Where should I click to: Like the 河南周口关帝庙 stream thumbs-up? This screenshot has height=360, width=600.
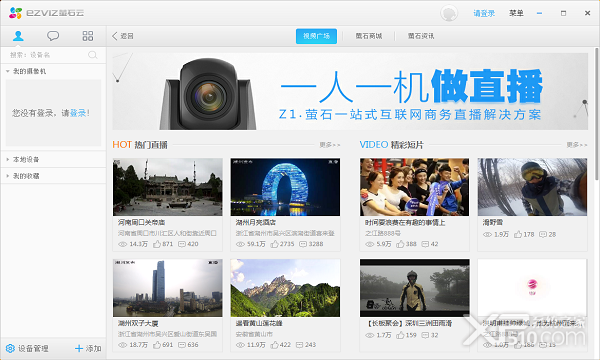(157, 244)
